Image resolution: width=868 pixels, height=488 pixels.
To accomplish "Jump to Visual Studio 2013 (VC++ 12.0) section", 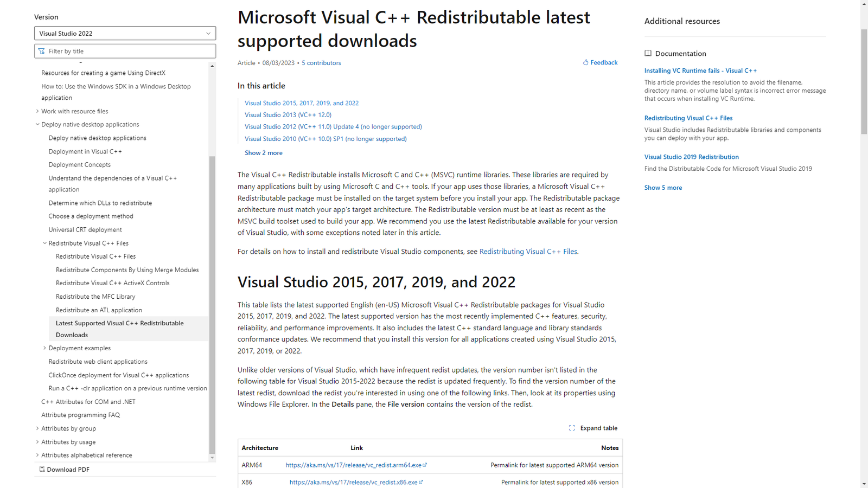I will coord(288,115).
